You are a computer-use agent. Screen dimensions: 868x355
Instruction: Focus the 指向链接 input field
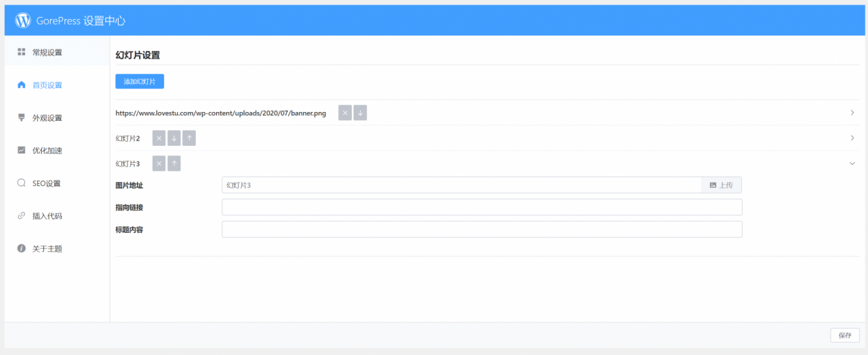(x=482, y=207)
